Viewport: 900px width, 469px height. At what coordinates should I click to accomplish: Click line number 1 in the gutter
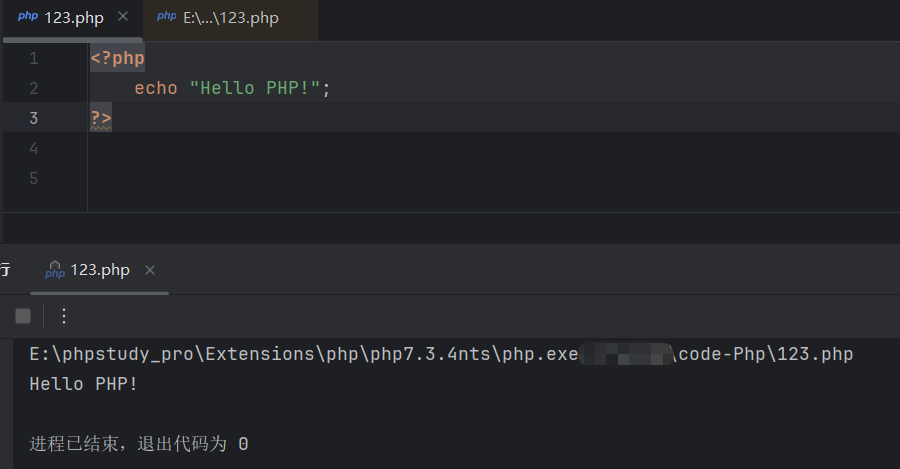pyautogui.click(x=33, y=59)
